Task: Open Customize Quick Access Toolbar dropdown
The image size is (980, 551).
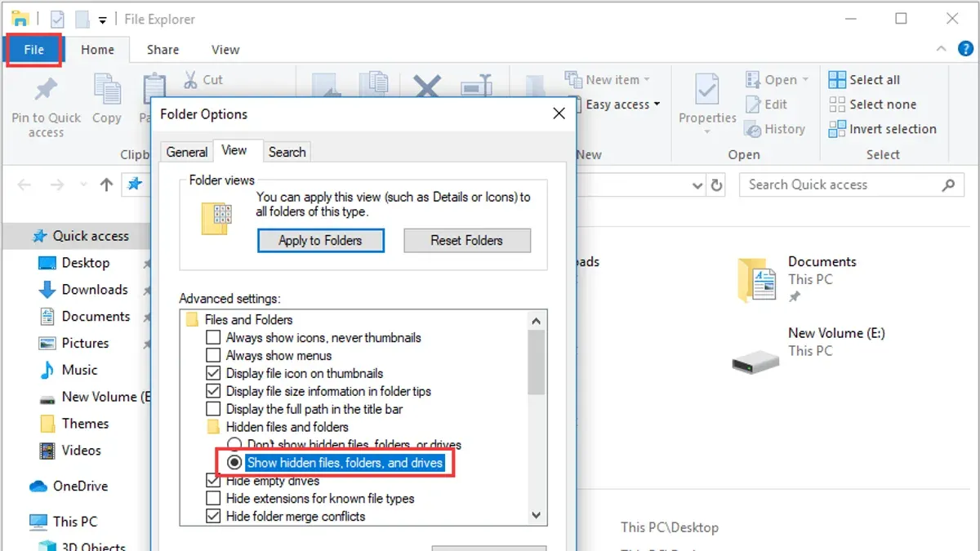Action: click(102, 19)
